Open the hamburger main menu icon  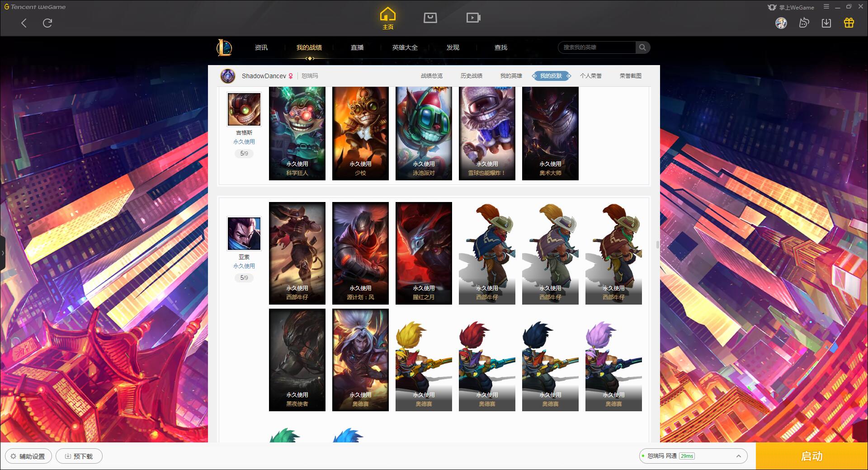point(826,7)
